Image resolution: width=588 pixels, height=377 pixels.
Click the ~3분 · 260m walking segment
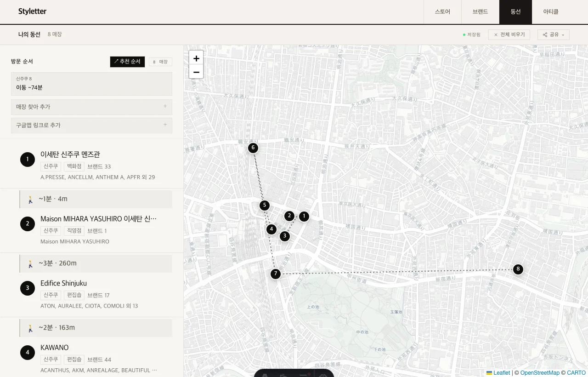click(x=96, y=263)
